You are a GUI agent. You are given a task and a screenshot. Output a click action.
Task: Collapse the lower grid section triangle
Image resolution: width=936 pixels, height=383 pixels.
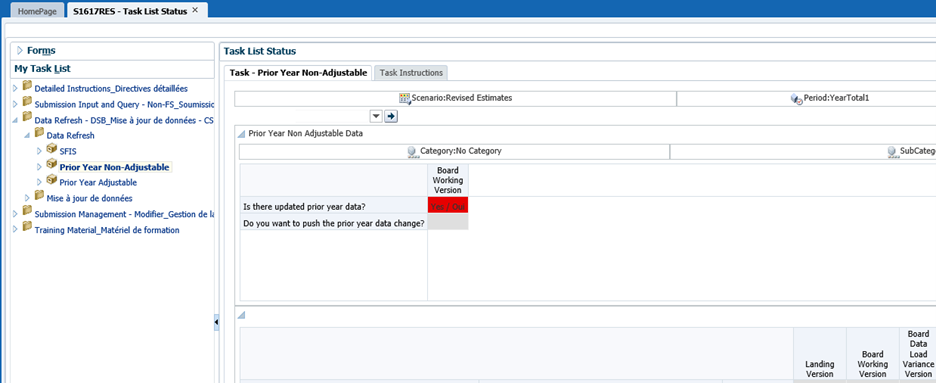point(242,316)
